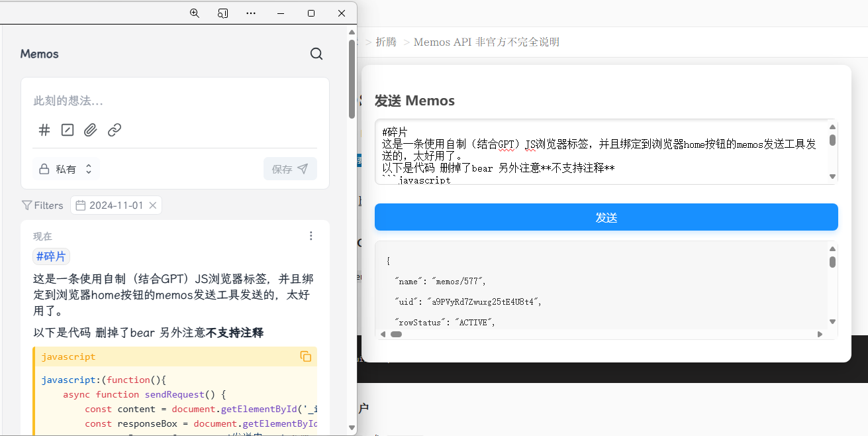
Task: Click the "const content" code line
Action: [201, 409]
